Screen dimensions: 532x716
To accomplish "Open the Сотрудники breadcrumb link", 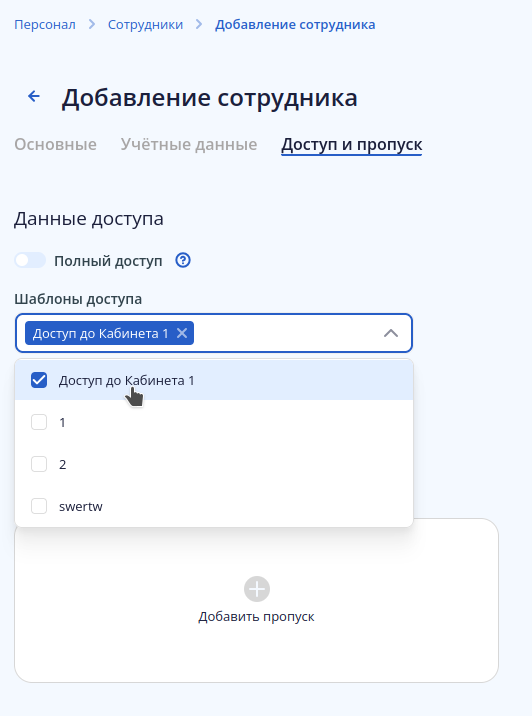I will point(145,24).
